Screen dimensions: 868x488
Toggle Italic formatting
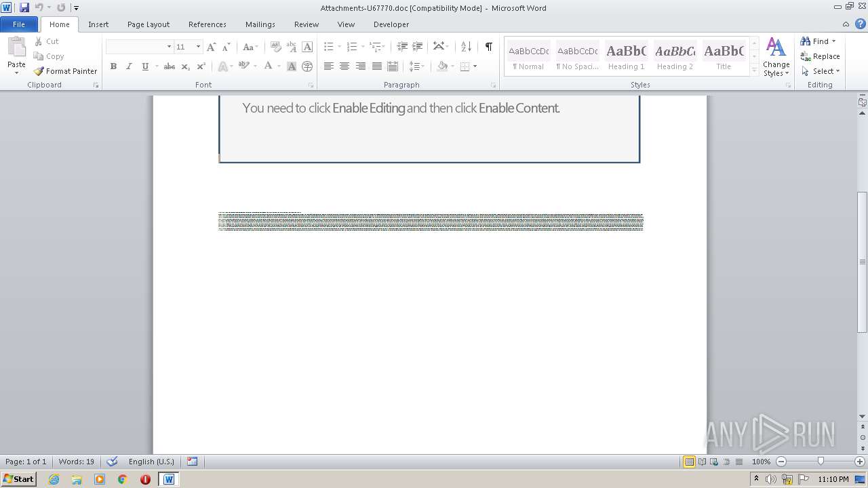click(129, 66)
